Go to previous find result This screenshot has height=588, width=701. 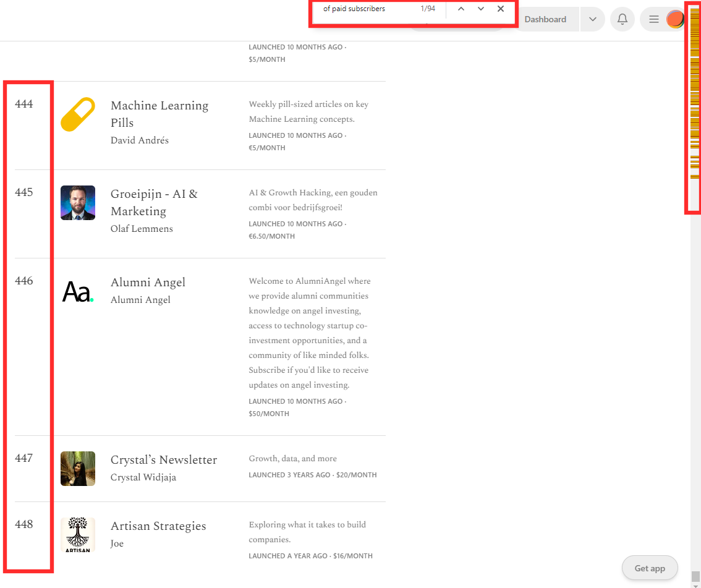pyautogui.click(x=461, y=9)
